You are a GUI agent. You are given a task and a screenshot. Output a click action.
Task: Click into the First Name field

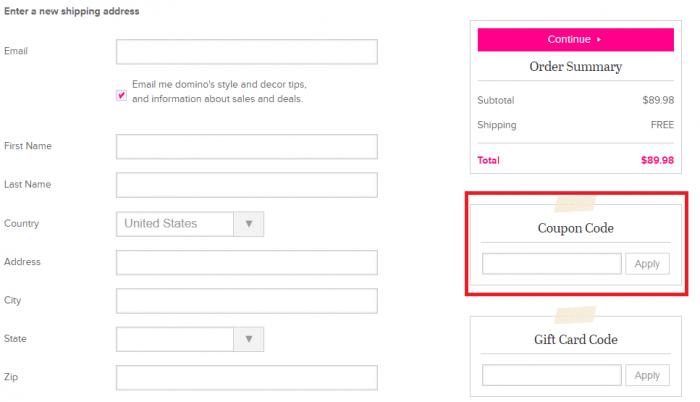coord(246,147)
